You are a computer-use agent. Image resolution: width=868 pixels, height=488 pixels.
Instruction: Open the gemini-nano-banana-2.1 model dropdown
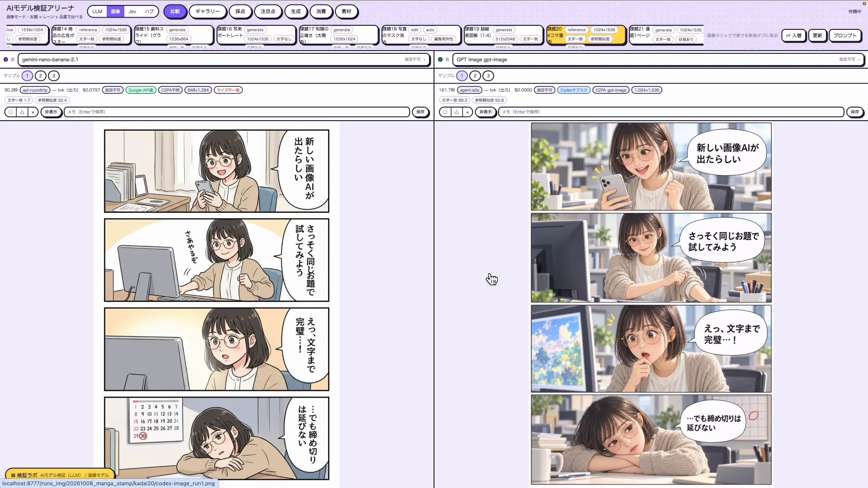223,60
